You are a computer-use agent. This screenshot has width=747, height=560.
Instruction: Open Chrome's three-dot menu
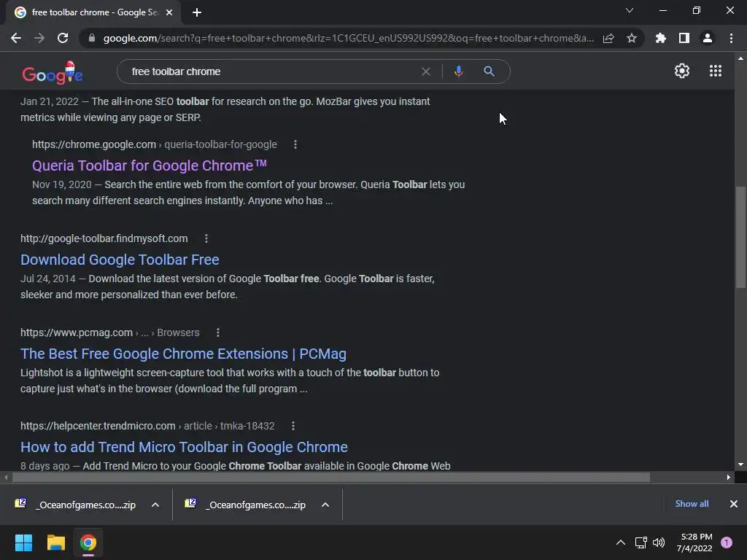pos(731,38)
